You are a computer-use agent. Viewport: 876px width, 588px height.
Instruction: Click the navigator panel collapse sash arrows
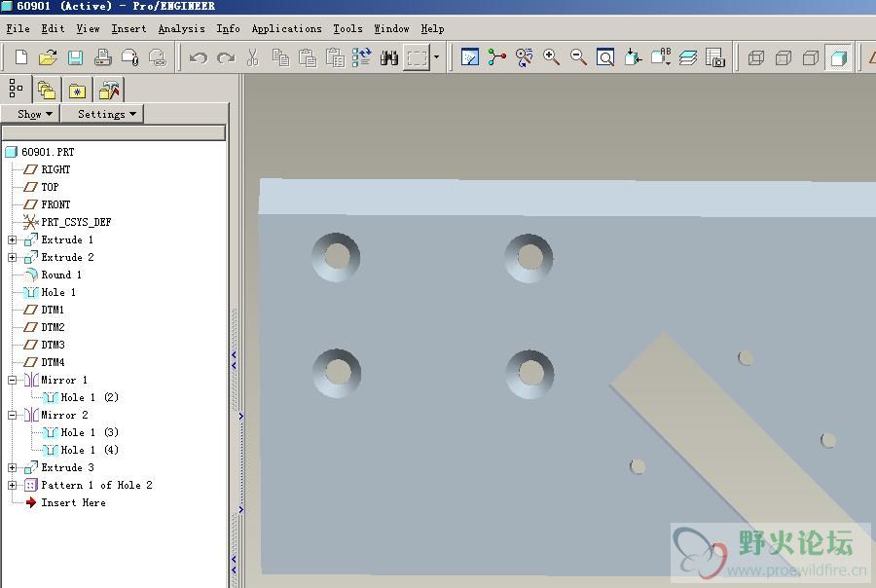(x=234, y=360)
